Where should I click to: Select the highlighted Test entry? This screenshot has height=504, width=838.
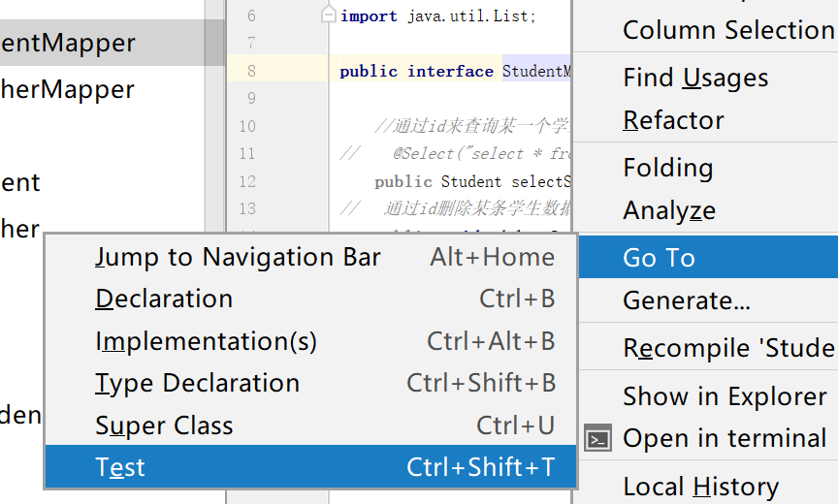[x=120, y=467]
